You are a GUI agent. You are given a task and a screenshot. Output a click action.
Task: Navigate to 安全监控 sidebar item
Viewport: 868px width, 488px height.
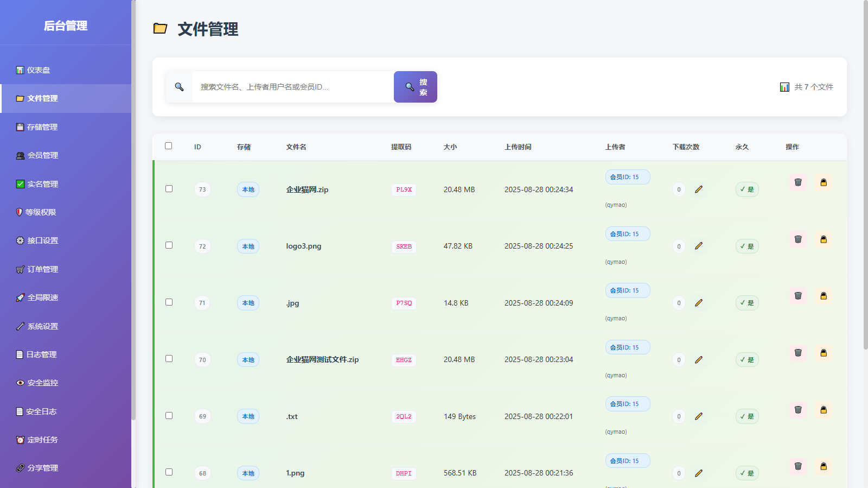[x=43, y=383]
